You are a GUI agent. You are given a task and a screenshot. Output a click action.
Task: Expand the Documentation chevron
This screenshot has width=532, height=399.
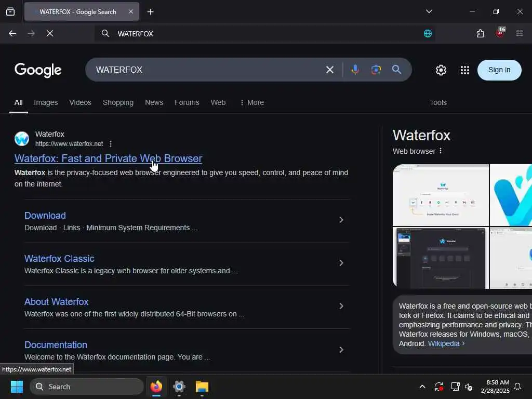341,350
